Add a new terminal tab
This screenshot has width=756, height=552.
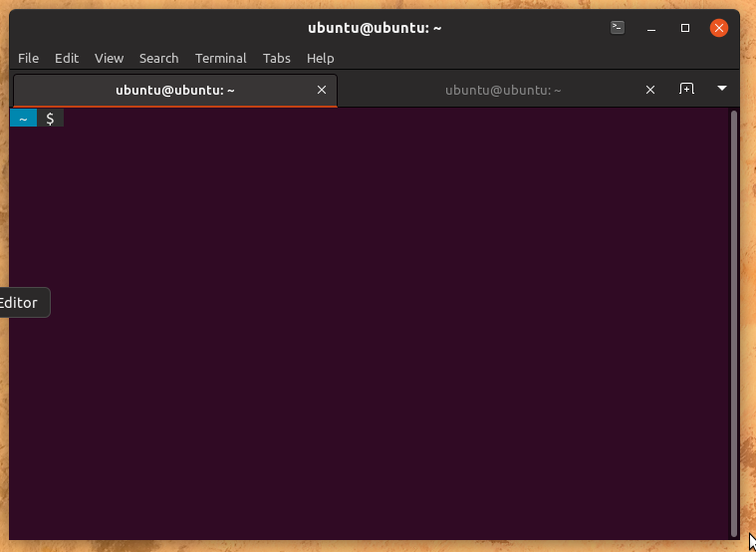pyautogui.click(x=686, y=89)
